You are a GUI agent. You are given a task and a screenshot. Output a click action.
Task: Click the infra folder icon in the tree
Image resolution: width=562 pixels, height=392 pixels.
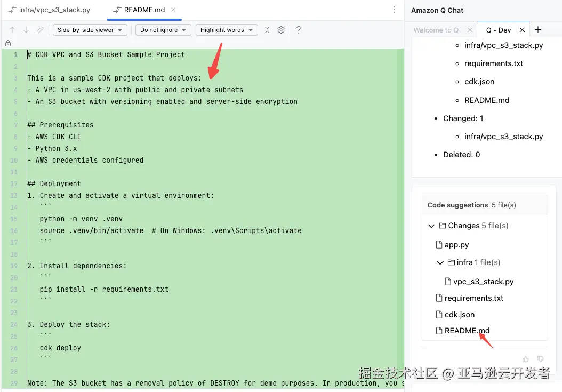pos(451,262)
